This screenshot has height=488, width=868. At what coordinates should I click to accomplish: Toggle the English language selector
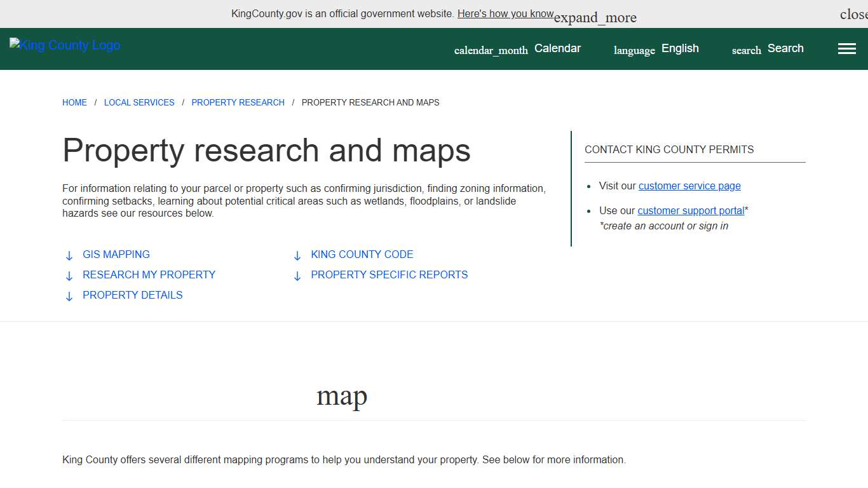[x=680, y=48]
